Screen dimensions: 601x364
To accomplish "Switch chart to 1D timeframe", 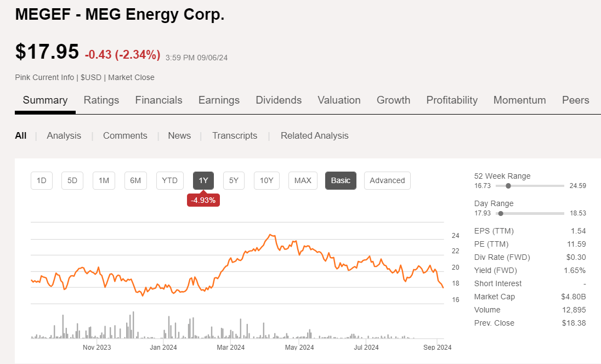I will (41, 180).
